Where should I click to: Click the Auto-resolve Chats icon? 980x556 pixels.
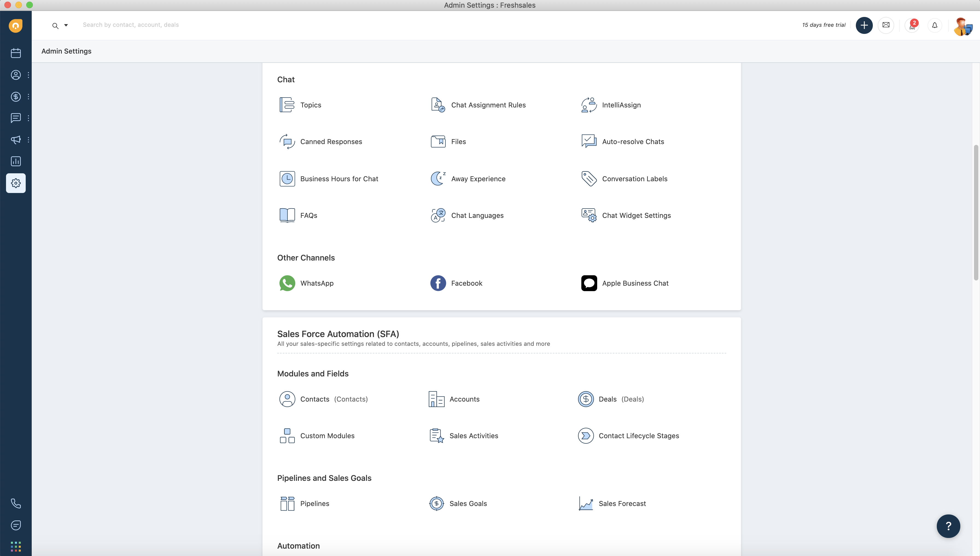589,141
